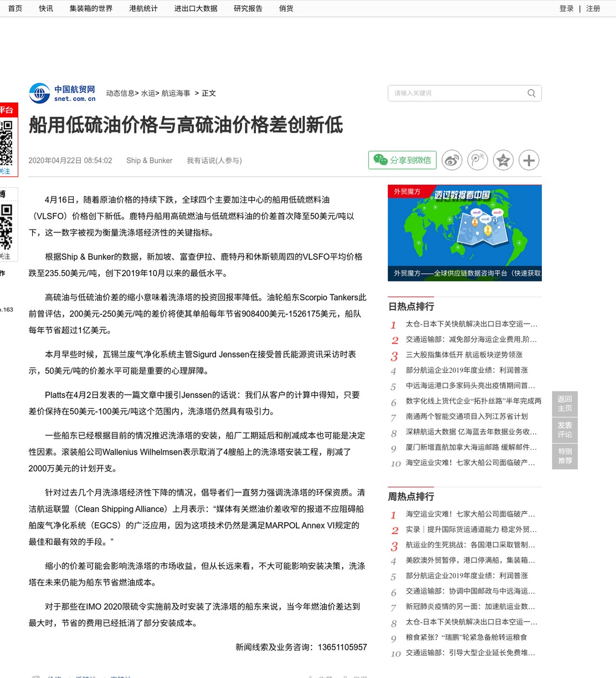This screenshot has width=616, height=678.
Task: Open 交通运输部: 协调中国邮政与中远海运
Action: click(471, 591)
